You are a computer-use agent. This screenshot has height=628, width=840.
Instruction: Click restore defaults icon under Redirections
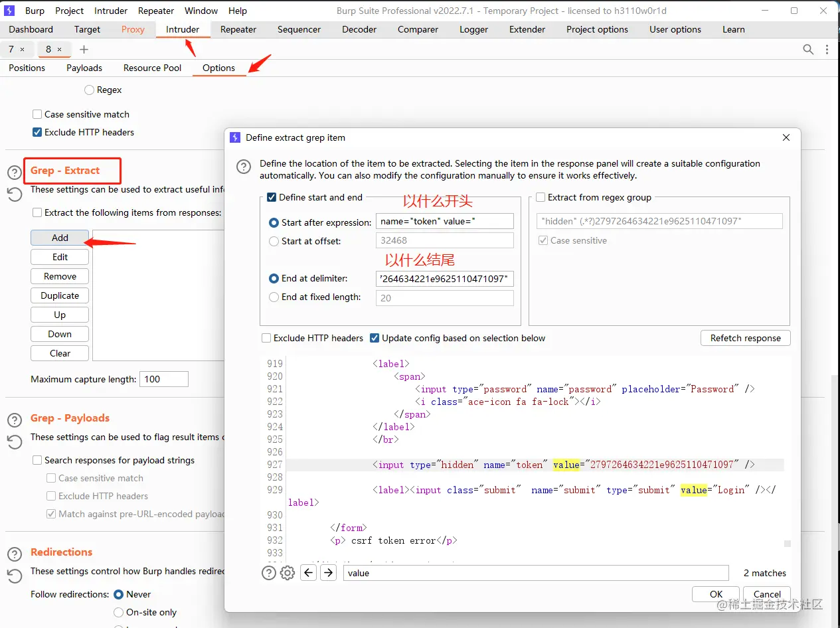coord(15,576)
